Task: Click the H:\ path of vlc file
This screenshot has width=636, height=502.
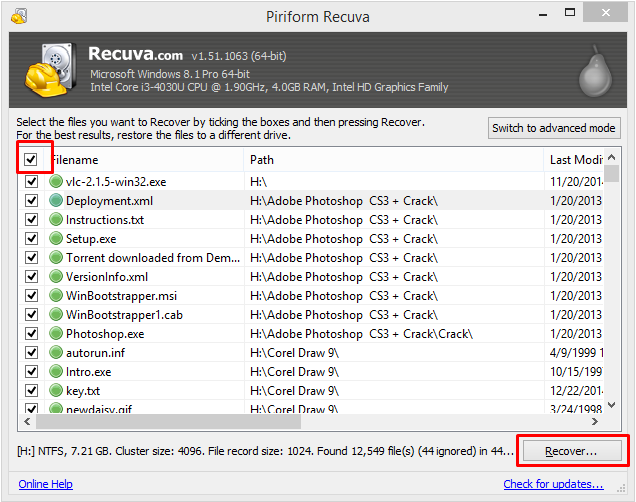Action: tap(259, 182)
